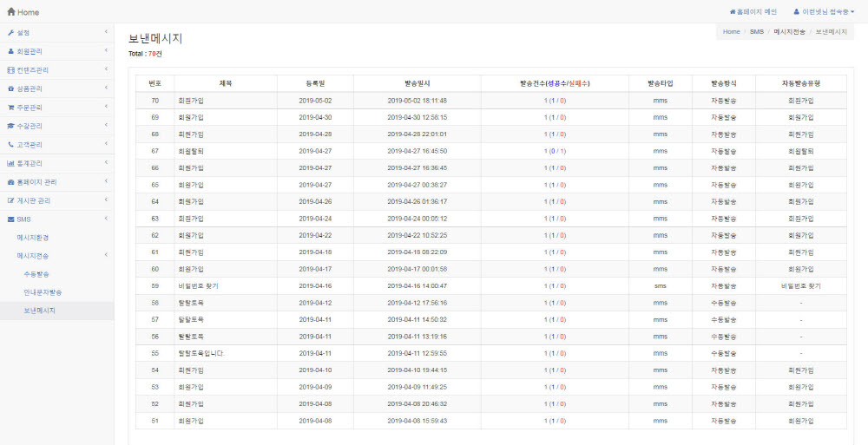Click the 메시지전송 breadcrumb link
The height and width of the screenshot is (445, 868).
pos(789,32)
